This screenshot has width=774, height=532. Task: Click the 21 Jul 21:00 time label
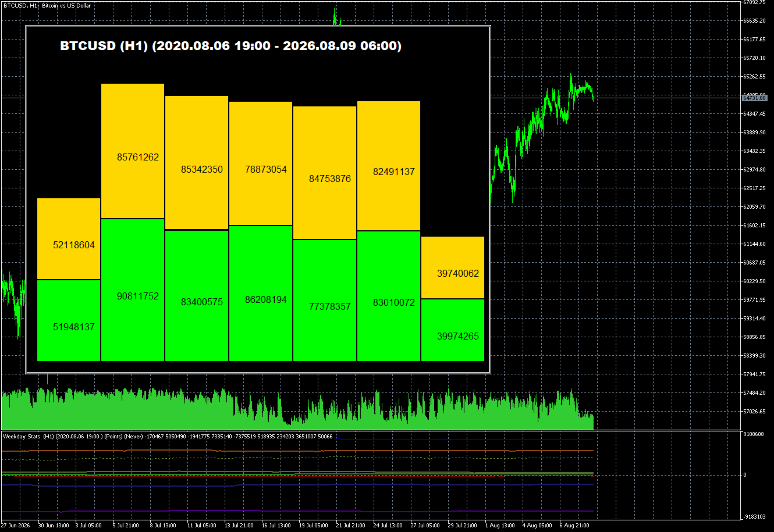coord(352,526)
